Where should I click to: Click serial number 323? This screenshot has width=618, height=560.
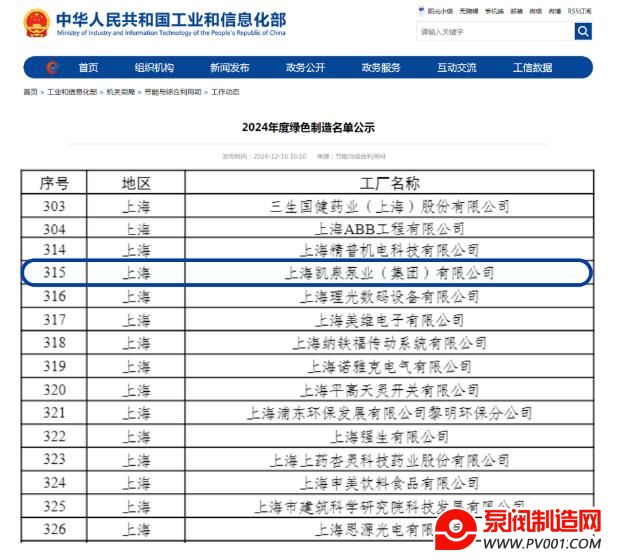click(x=54, y=459)
